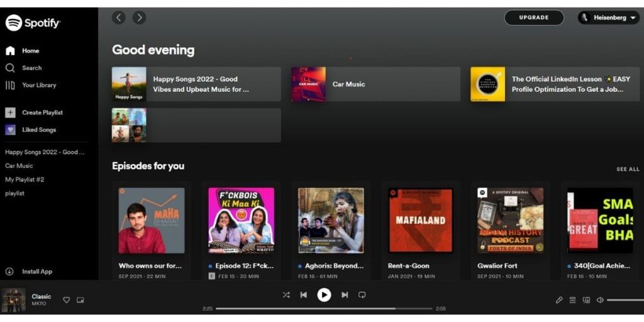Mute with the volume speaker icon
644x322 pixels.
[x=600, y=300]
